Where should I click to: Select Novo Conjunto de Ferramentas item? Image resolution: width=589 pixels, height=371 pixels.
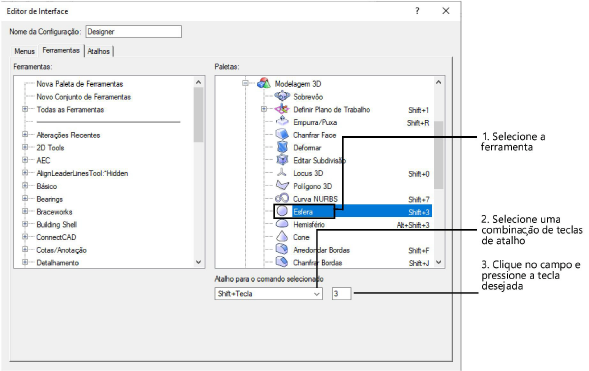point(83,97)
